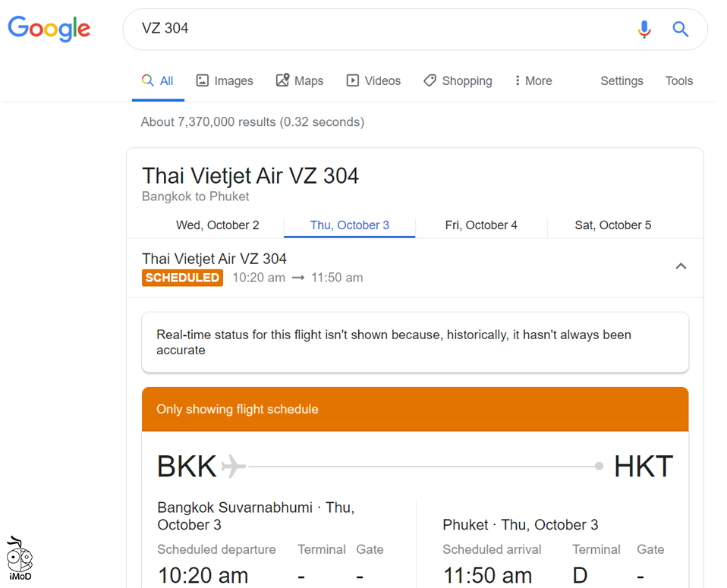Open the Videos search tab

point(373,81)
